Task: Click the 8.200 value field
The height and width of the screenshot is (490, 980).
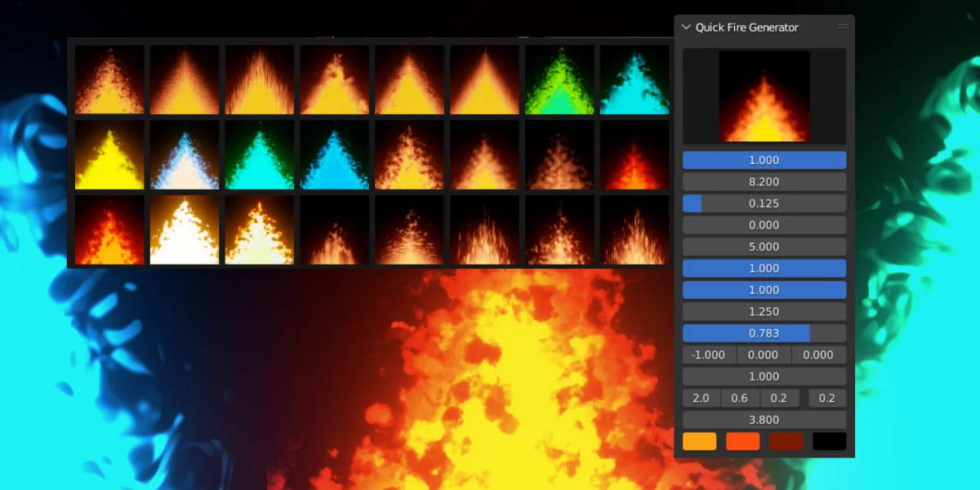Action: (x=764, y=182)
